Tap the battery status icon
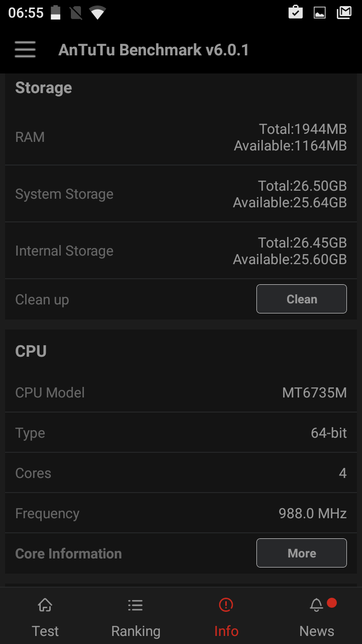The height and width of the screenshot is (644, 362). (55, 13)
